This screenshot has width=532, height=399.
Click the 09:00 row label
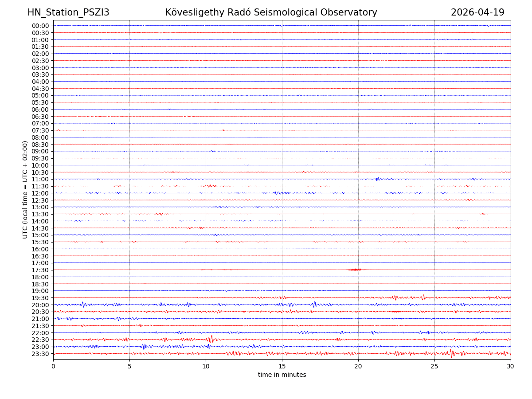(x=40, y=152)
